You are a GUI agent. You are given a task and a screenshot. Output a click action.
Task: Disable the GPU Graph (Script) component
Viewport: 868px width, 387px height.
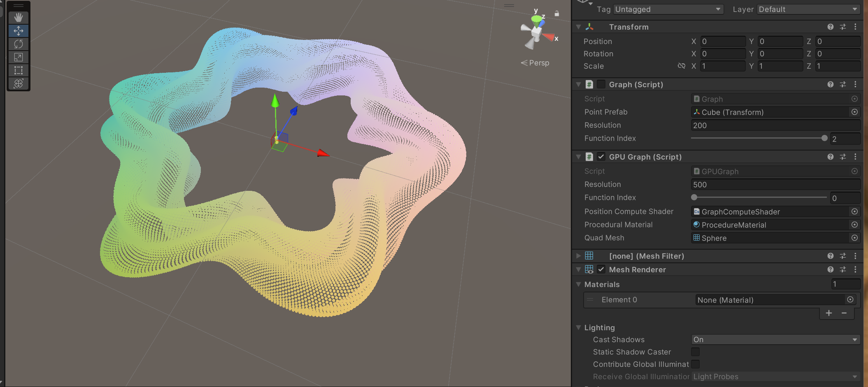click(601, 157)
